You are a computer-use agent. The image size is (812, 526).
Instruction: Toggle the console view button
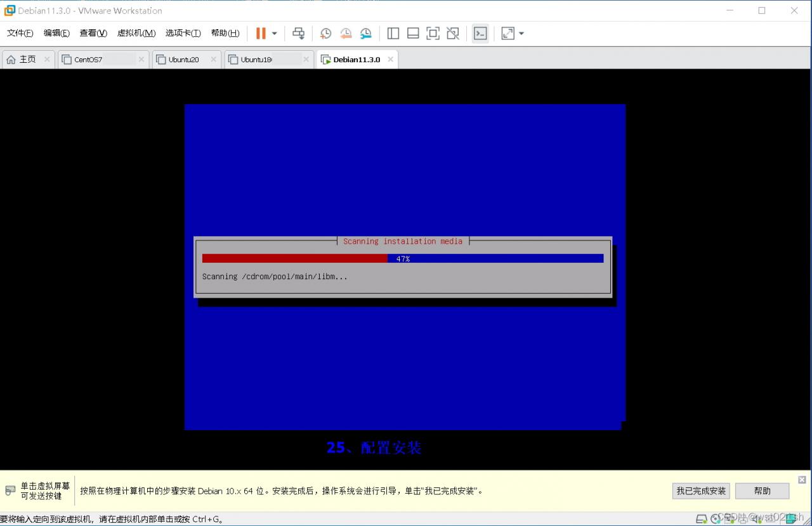pos(480,34)
